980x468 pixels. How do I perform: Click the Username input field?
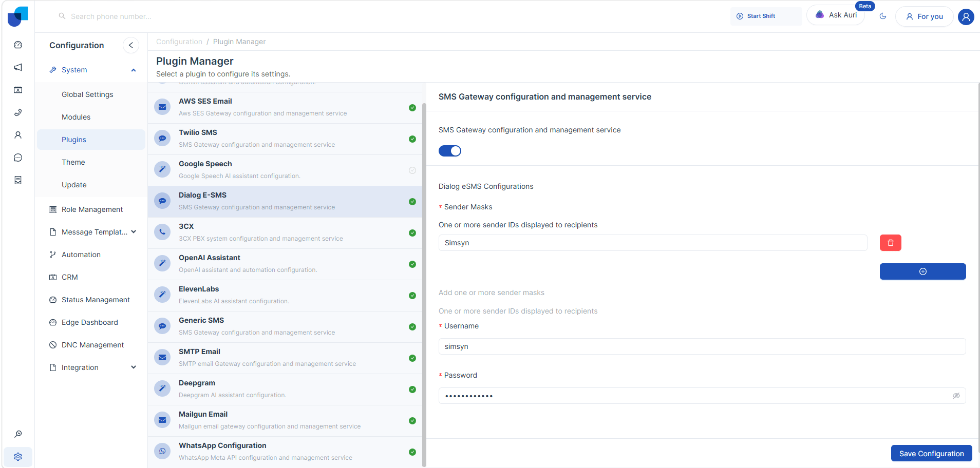point(702,346)
